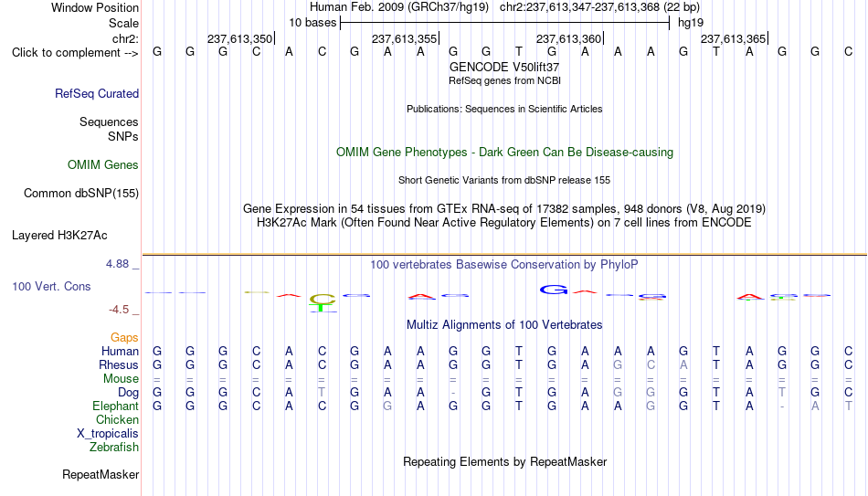The image size is (868, 496).
Task: Click the Sequences track label
Action: (109, 121)
